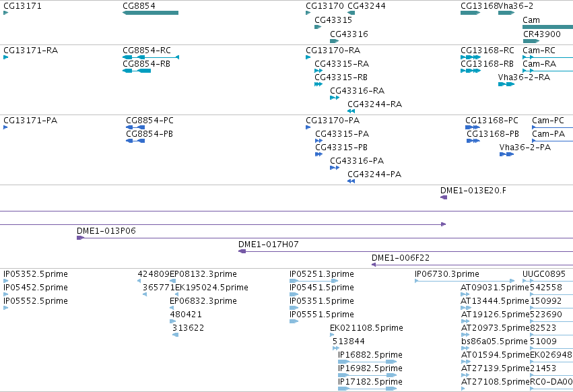Select the Cam gene label
573x392 pixels.
531,20
